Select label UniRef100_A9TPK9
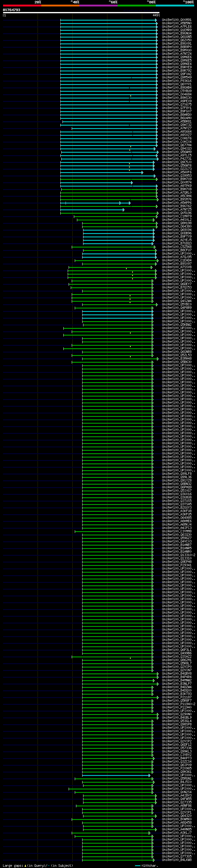Viewport: 197px width, 868px height. [x=176, y=186]
